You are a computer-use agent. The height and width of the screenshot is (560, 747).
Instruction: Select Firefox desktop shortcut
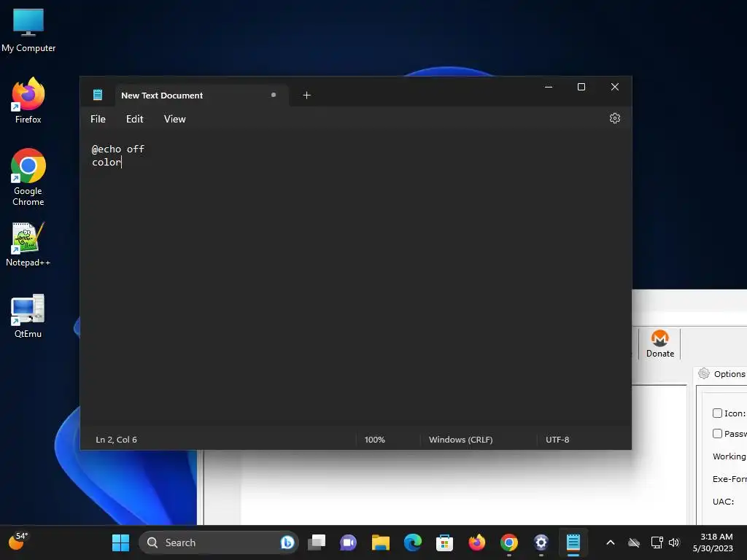(x=28, y=101)
